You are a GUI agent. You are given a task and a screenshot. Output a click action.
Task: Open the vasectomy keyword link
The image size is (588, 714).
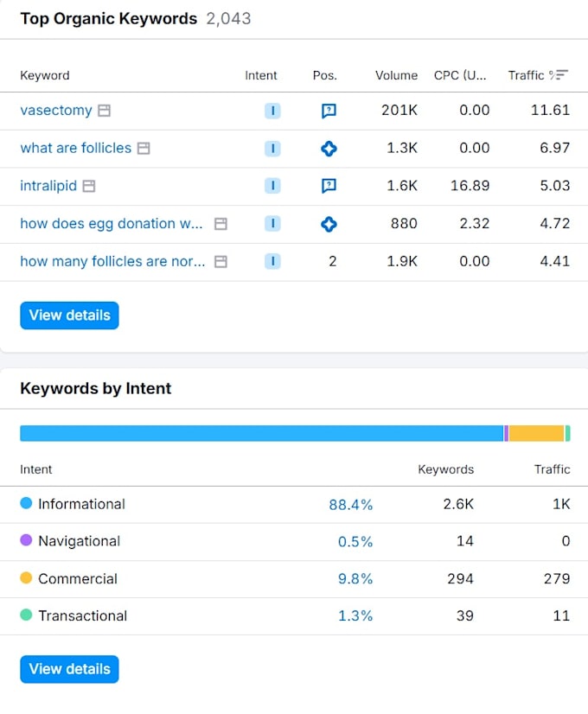(x=56, y=110)
